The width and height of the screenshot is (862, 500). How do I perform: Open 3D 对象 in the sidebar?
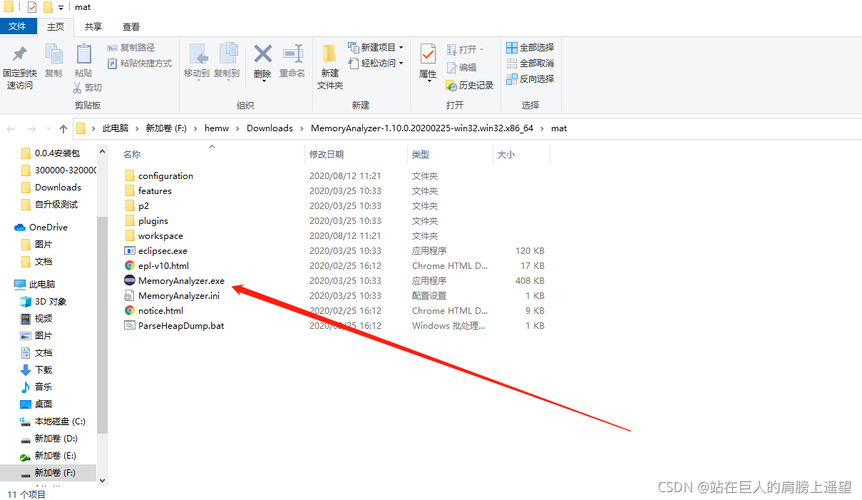click(x=50, y=302)
